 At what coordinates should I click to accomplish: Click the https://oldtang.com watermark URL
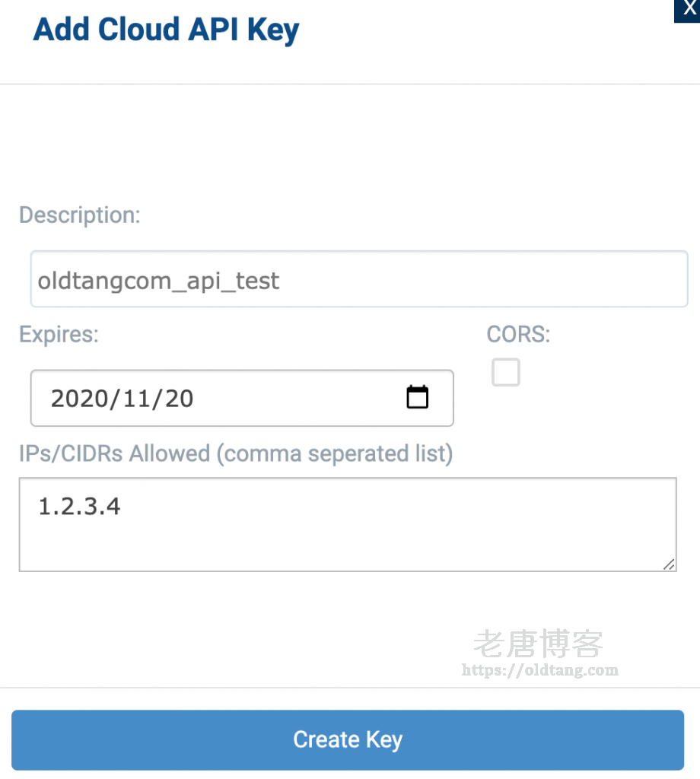pyautogui.click(x=540, y=670)
